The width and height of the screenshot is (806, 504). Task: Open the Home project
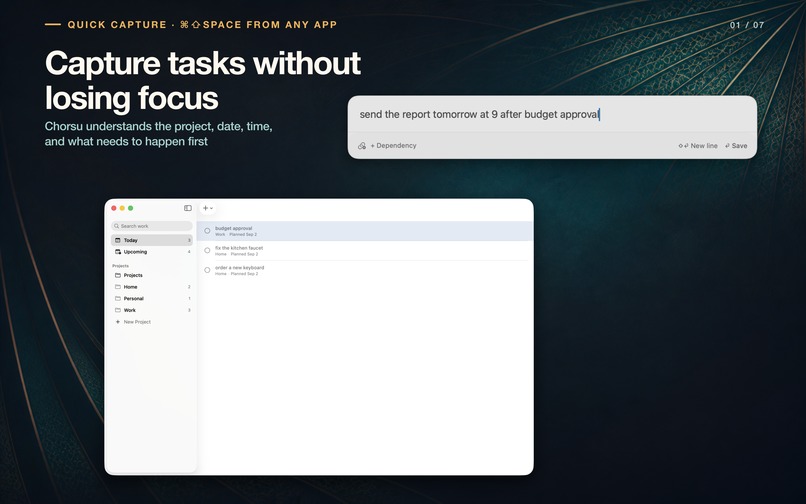coord(152,287)
